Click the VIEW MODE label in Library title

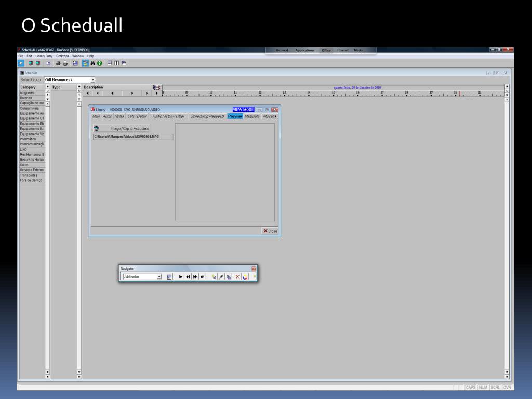(x=243, y=110)
